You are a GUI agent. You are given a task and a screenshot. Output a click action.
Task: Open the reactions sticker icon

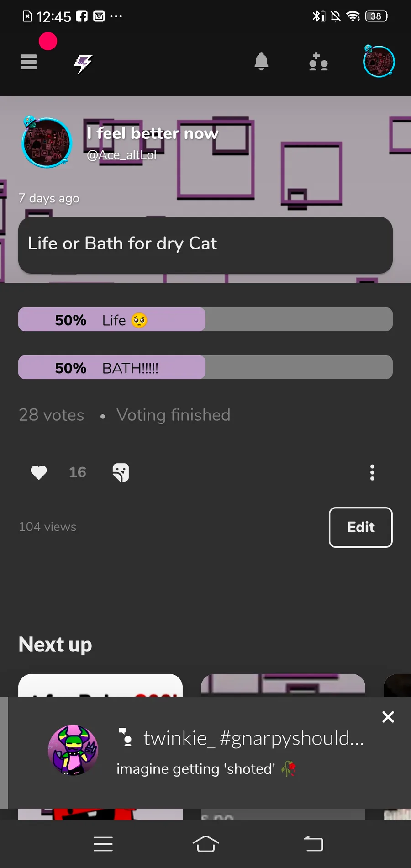click(121, 472)
